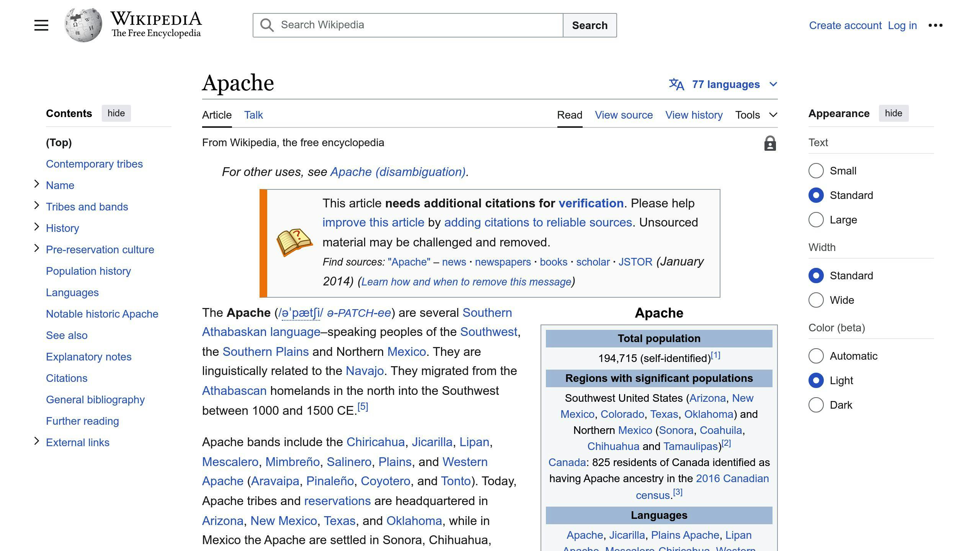Viewport: 980px width, 551px height.
Task: Switch to the Talk tab
Action: coord(253,115)
